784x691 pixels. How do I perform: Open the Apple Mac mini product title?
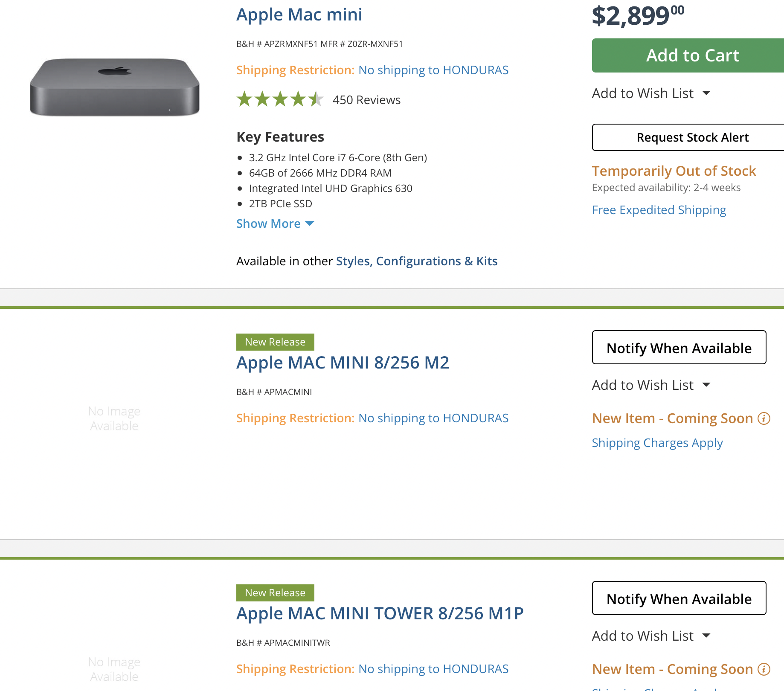click(299, 15)
